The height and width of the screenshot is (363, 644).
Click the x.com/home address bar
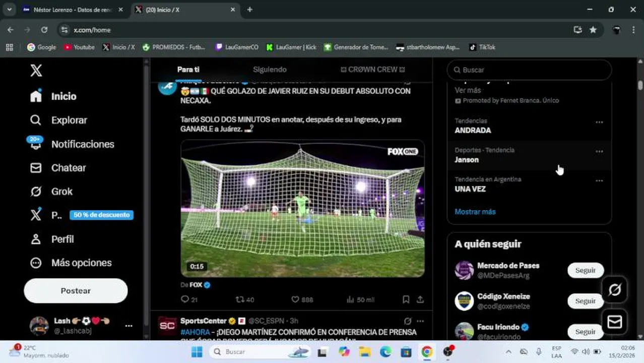tap(312, 30)
